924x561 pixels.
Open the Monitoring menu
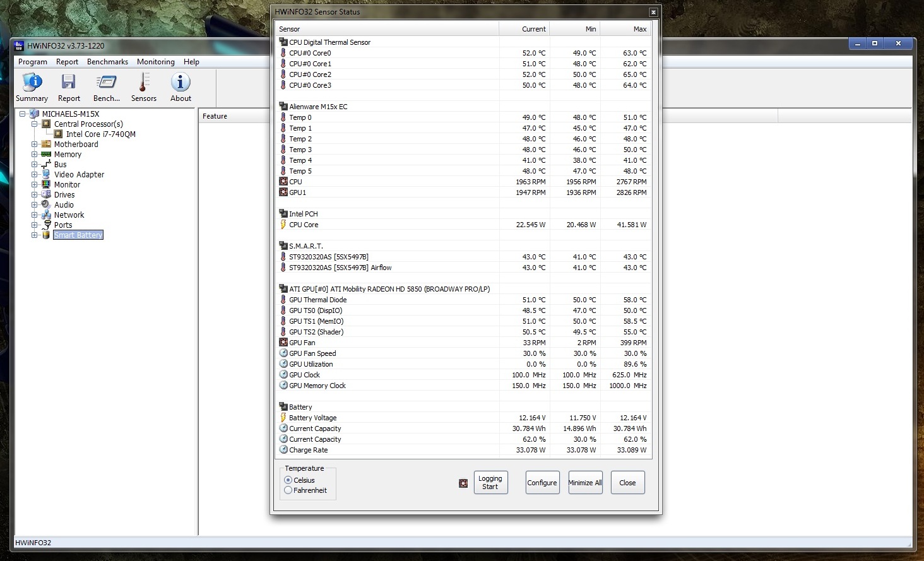[156, 62]
